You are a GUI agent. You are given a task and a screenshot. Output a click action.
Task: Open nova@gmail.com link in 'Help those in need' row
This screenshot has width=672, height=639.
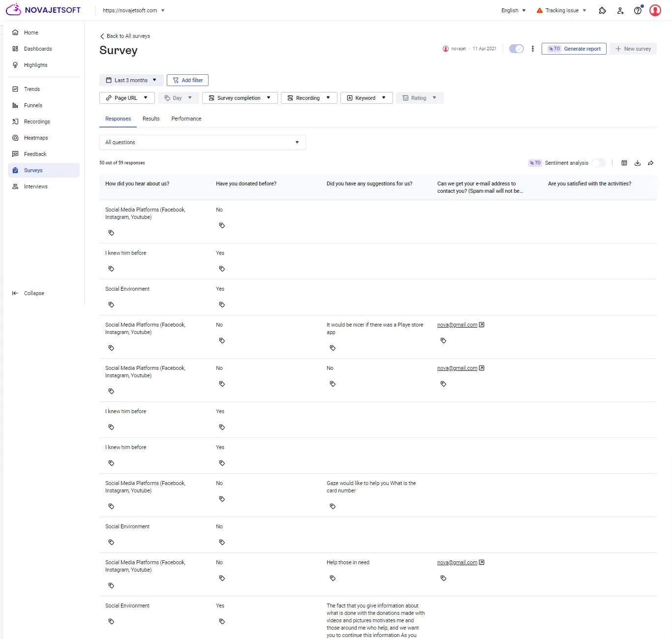(457, 562)
